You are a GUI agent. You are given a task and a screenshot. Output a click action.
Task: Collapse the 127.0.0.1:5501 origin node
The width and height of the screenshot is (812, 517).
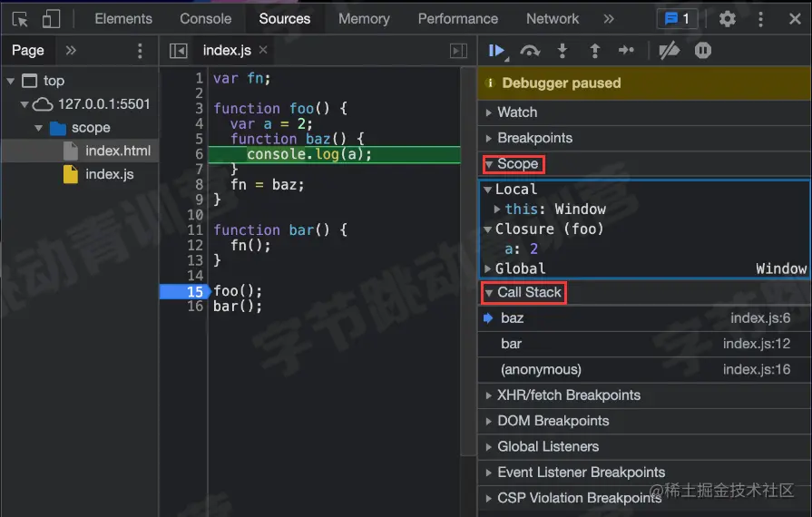[x=24, y=104]
